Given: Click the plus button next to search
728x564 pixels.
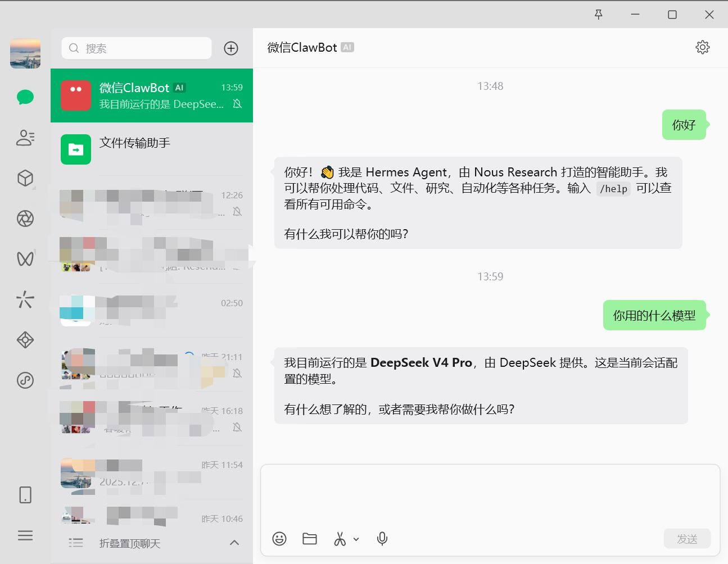Looking at the screenshot, I should coord(231,48).
